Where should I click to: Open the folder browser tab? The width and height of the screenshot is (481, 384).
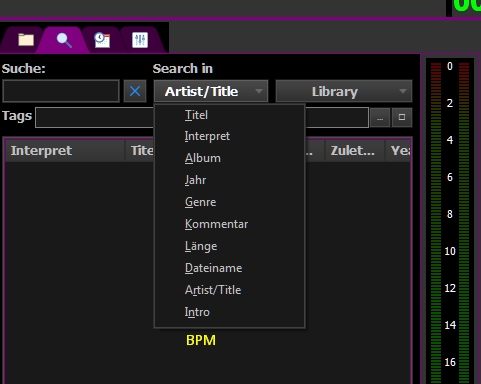pos(25,40)
